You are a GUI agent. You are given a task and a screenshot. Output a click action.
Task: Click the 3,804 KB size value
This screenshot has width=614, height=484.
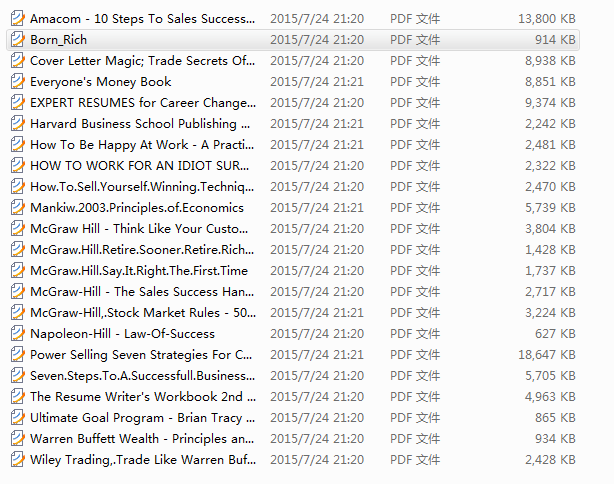tap(551, 229)
